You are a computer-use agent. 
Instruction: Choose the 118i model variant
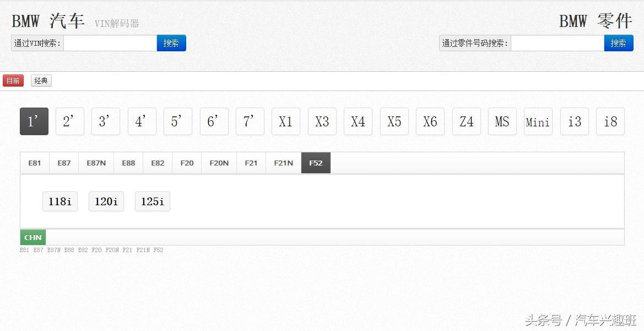(x=60, y=201)
